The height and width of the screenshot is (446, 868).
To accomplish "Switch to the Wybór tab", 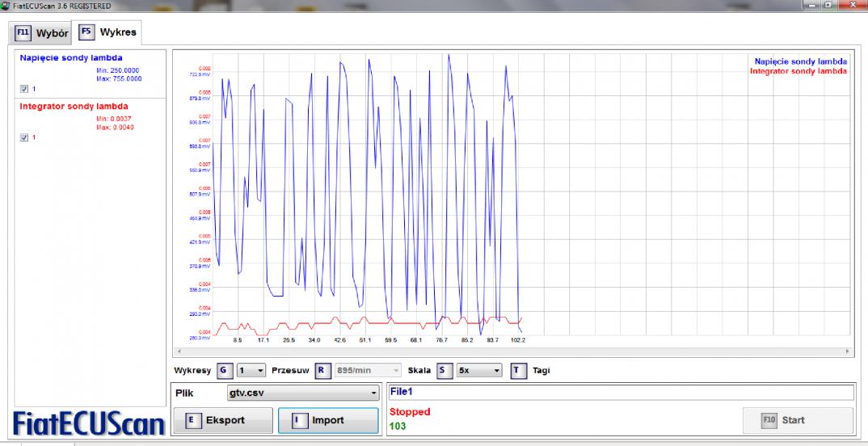I will [x=40, y=33].
